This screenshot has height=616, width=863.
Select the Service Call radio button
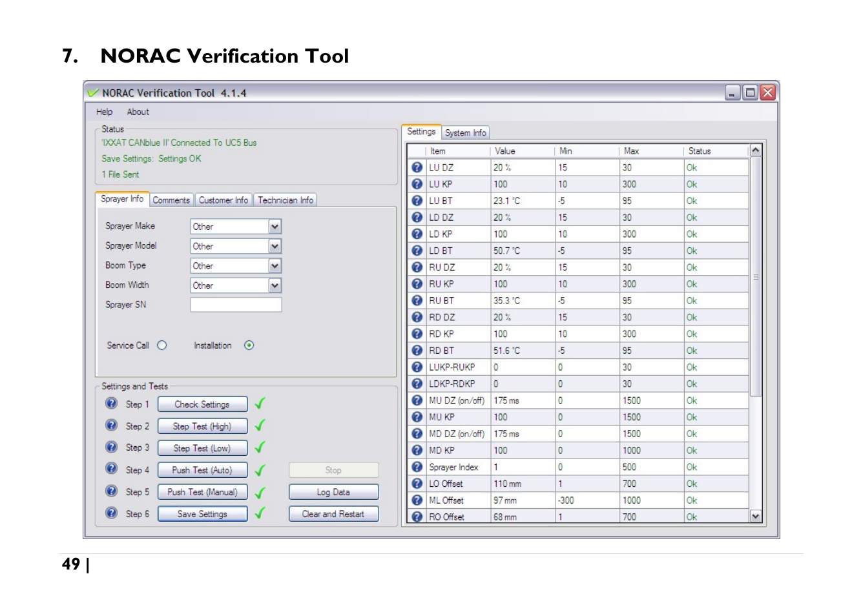click(162, 345)
